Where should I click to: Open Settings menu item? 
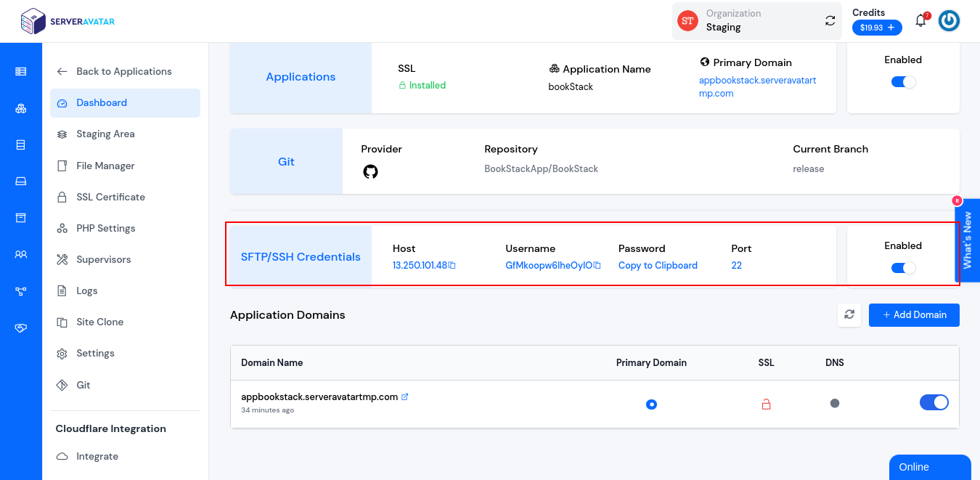click(125, 353)
